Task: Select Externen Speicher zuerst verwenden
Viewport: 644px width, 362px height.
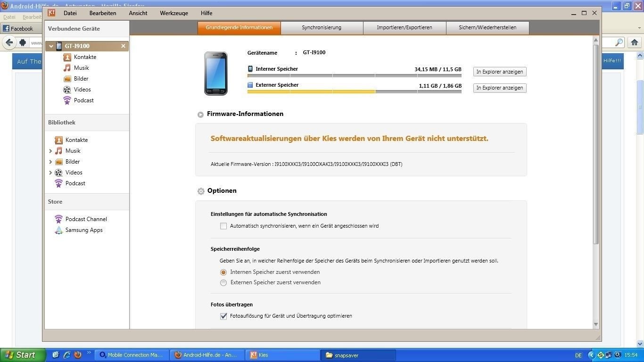Action: coord(223,283)
